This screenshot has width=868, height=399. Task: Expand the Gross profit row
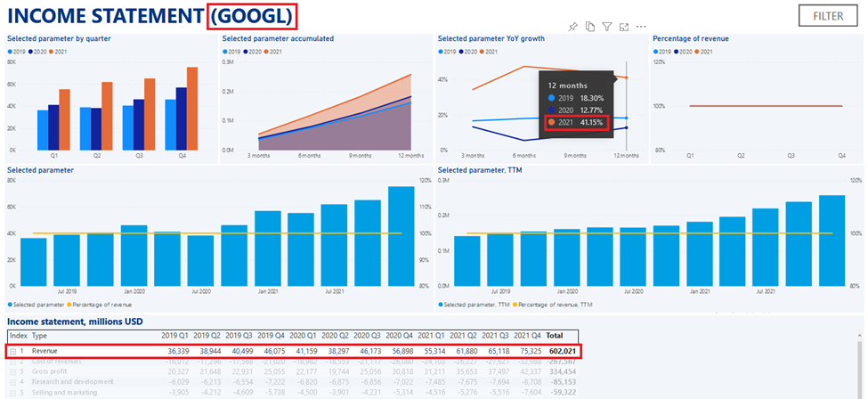click(13, 373)
